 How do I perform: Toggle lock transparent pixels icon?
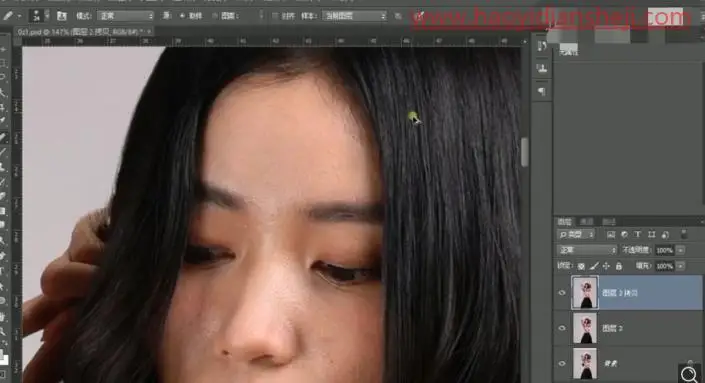(581, 266)
